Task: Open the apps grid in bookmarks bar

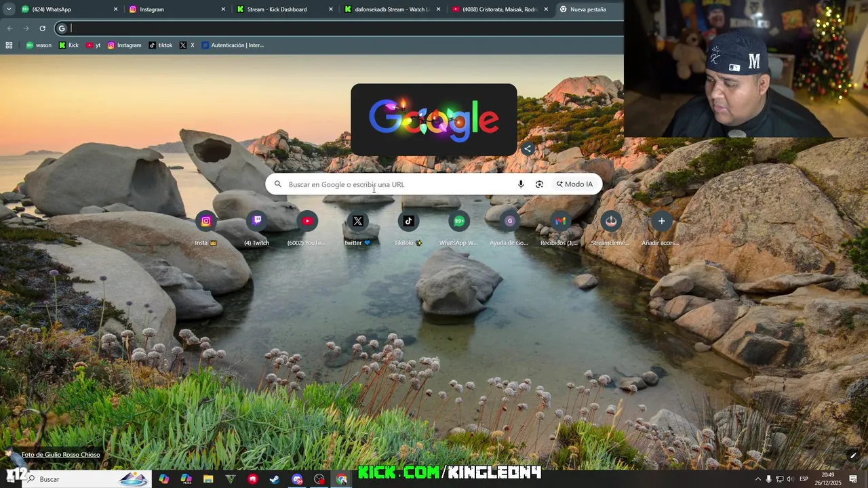Action: click(9, 45)
